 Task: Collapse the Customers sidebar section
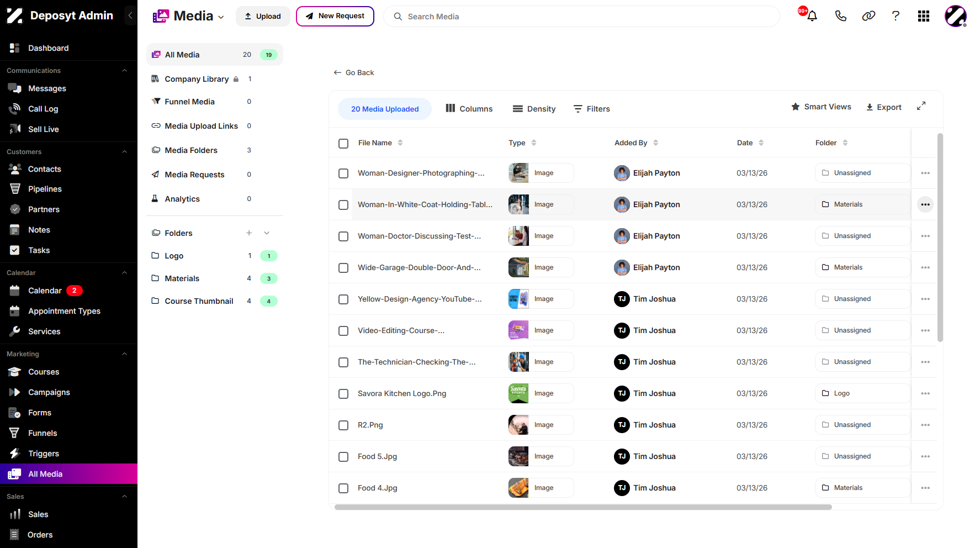tap(124, 151)
